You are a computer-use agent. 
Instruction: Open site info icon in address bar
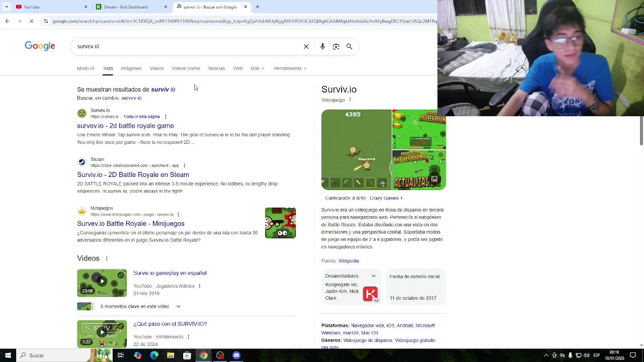(x=46, y=21)
